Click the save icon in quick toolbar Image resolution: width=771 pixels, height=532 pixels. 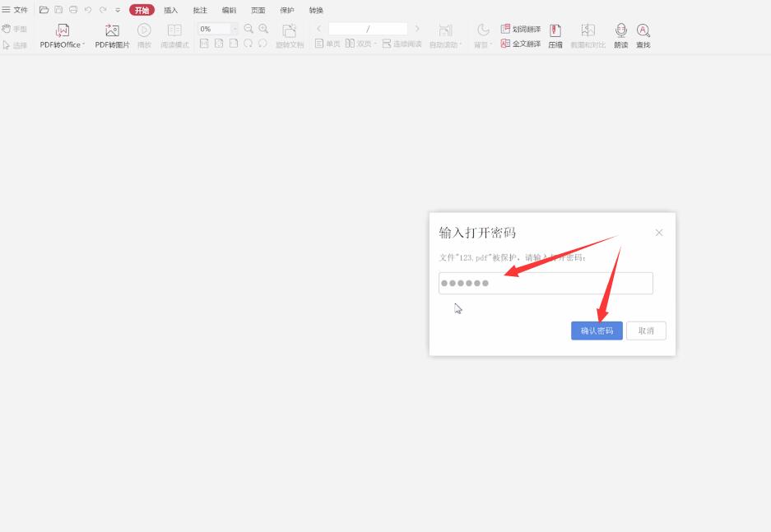coord(58,10)
